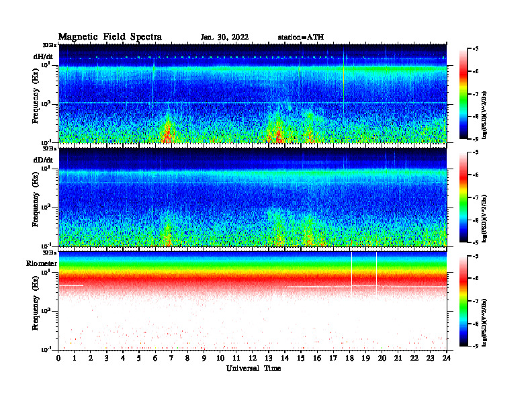Click the "18" hour tick label
532x411 pixels.
[x=349, y=359]
